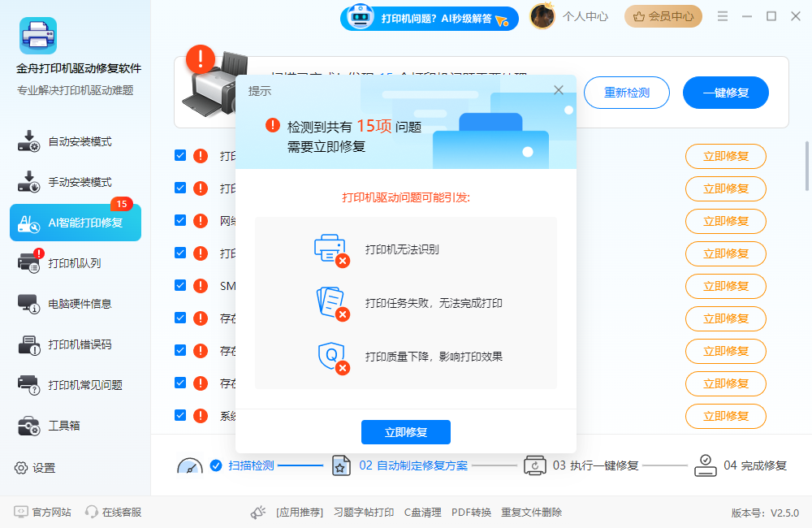The image size is (812, 528).
Task: Click the 重新检测 button
Action: 626,93
